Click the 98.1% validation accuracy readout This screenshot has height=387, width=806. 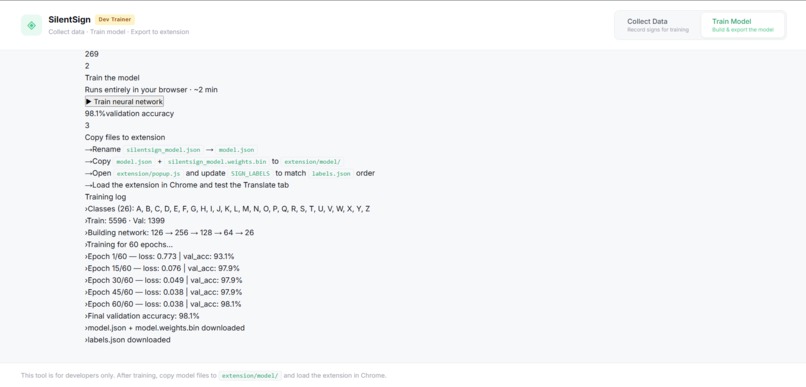coord(129,114)
